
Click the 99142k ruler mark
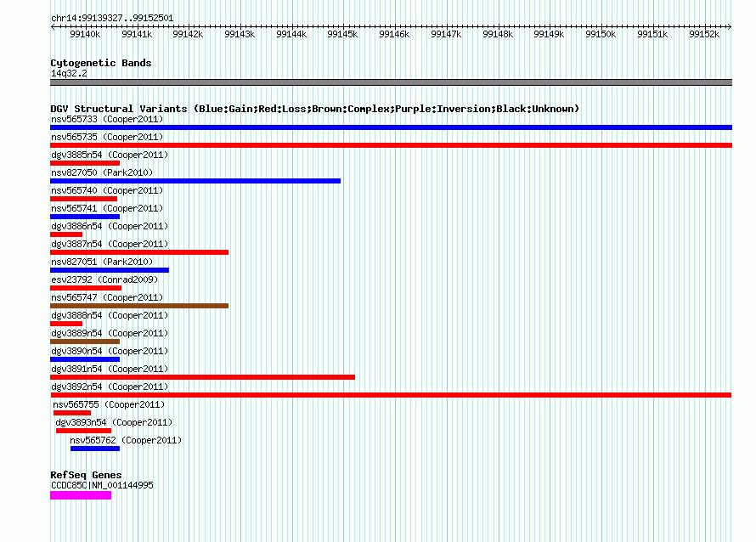188,34
